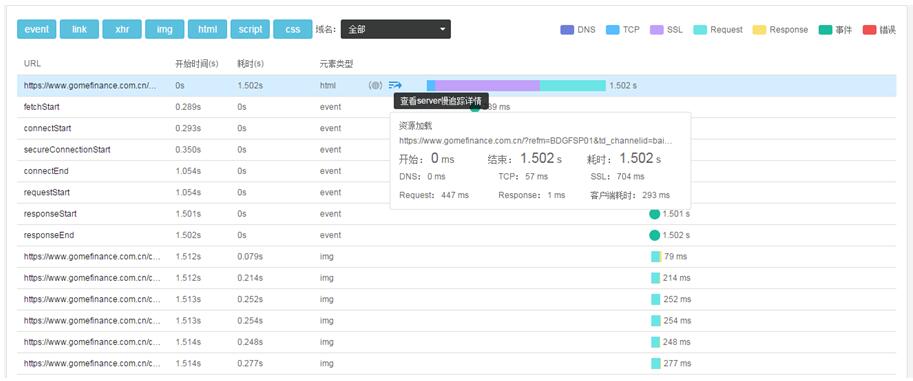Select the html row URL gomefinance.com.cn

coord(90,85)
